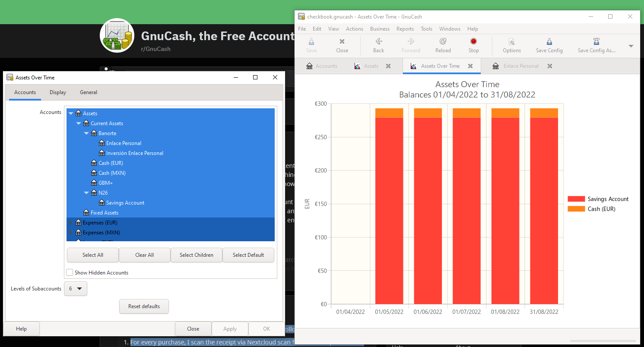Enable the Show Hidden Accounts checkbox
Image resolution: width=644 pixels, height=347 pixels.
click(70, 272)
